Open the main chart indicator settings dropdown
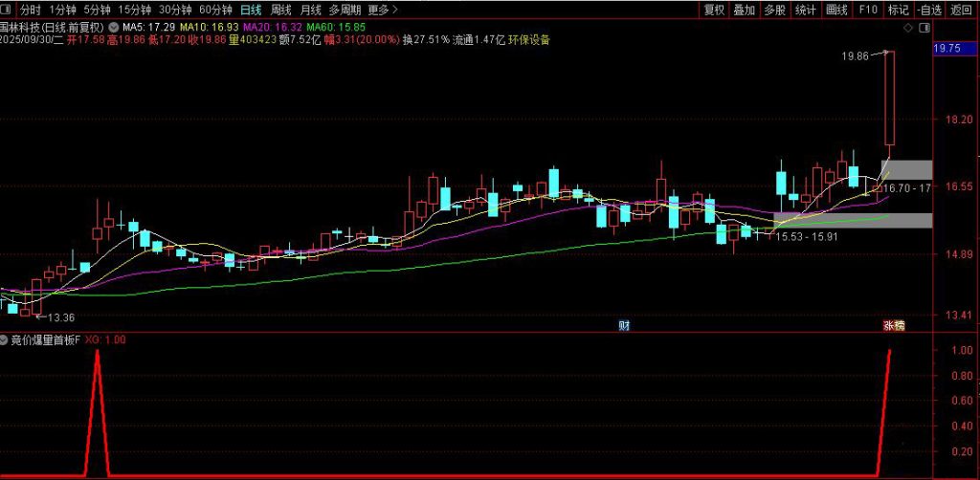Screen dimensions: 980x480 point(113,28)
